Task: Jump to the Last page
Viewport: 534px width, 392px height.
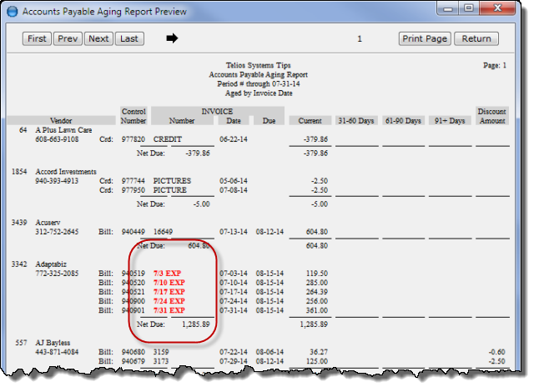Action: [128, 38]
